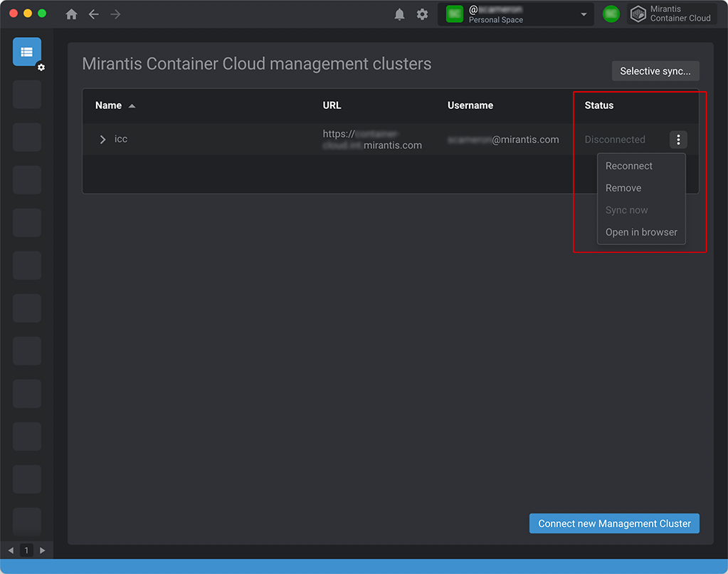Navigate forward with the right arrow

point(115,14)
